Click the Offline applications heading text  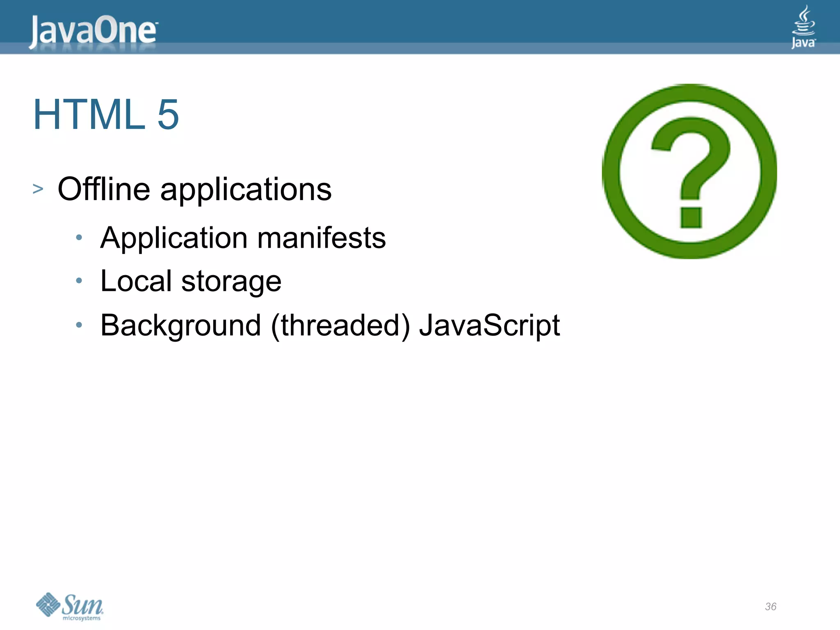(x=194, y=189)
